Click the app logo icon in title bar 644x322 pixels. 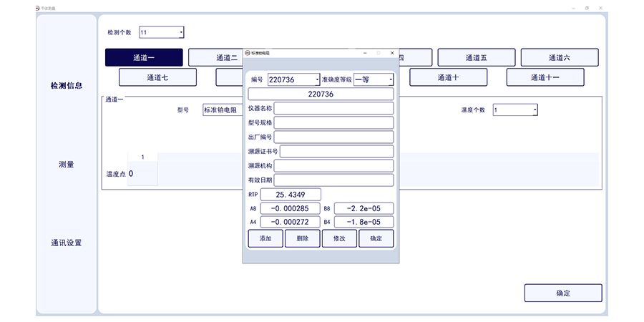pyautogui.click(x=39, y=7)
